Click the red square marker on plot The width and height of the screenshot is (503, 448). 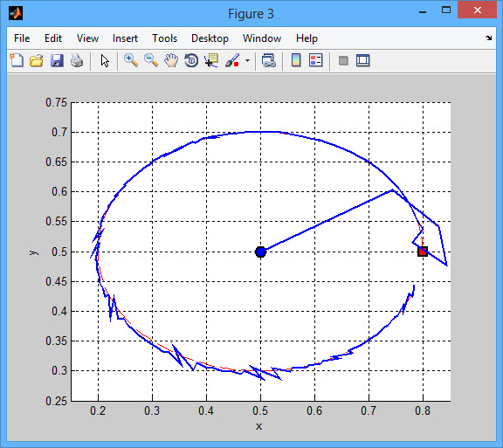(x=423, y=252)
